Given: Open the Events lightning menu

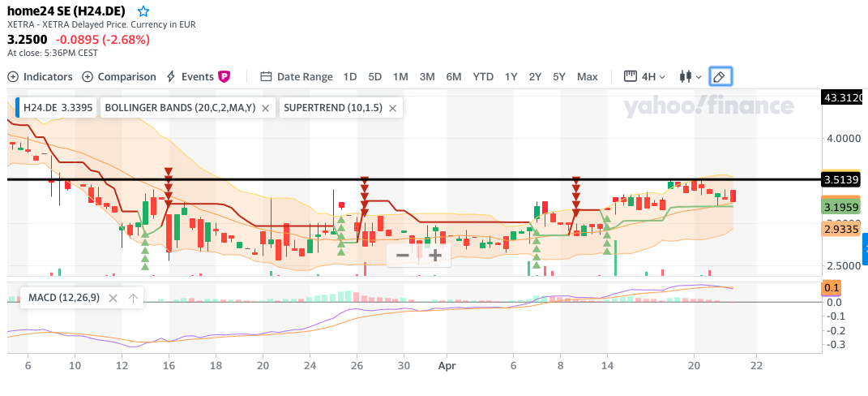Looking at the screenshot, I should click(x=190, y=76).
